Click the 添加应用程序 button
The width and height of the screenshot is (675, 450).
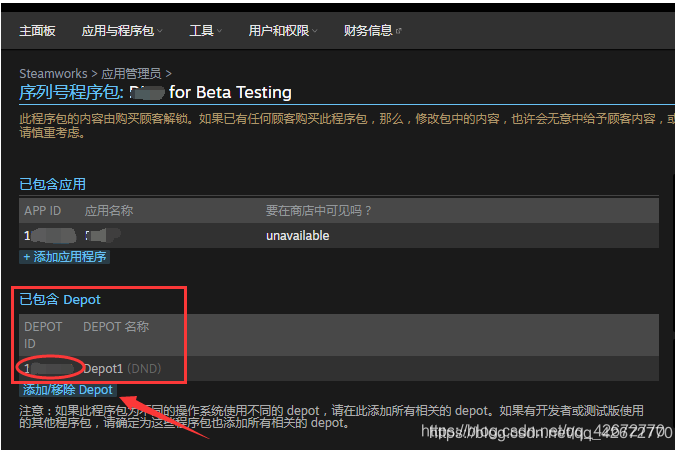pyautogui.click(x=65, y=257)
